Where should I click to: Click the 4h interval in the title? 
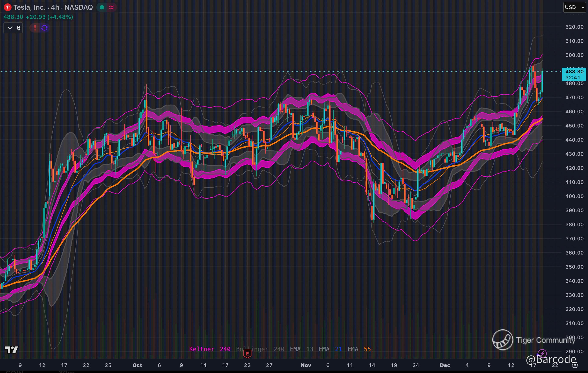point(55,7)
